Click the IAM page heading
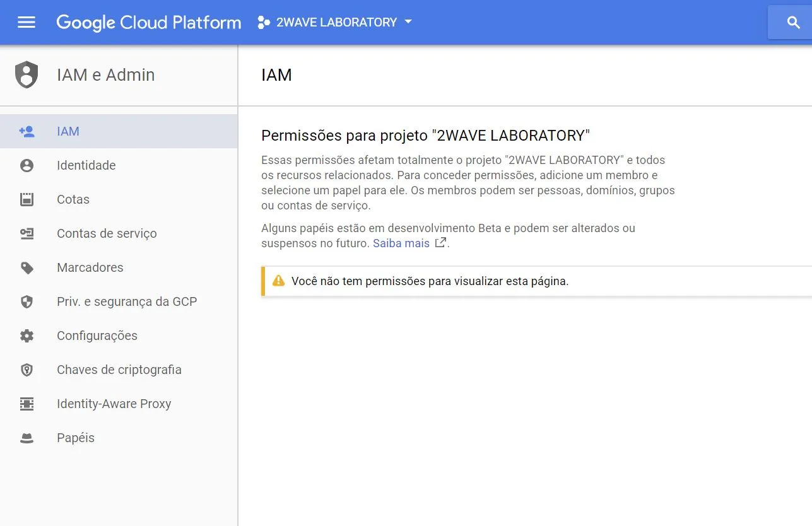Screen dimensions: 812x526 pyautogui.click(x=276, y=75)
